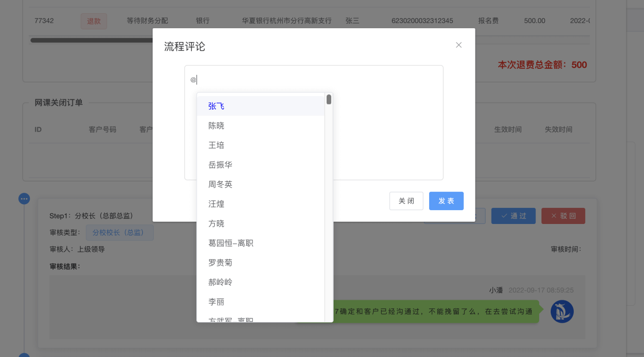Choose 王培 in the mention dropdown
This screenshot has width=644, height=357.
(216, 145)
